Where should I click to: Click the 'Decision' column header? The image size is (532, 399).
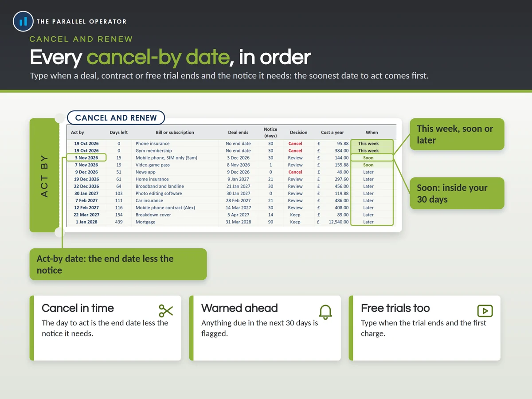[298, 133]
